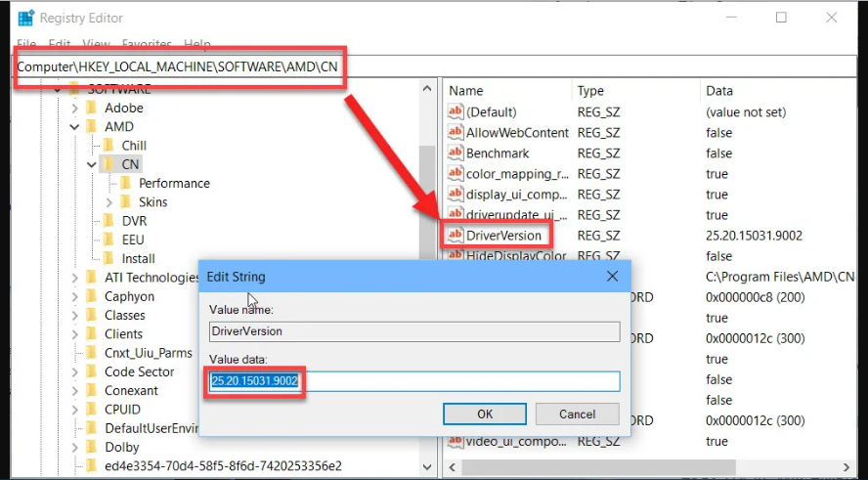This screenshot has width=868, height=480.
Task: Click the string icon next to color_mapping_r...
Action: pos(456,173)
